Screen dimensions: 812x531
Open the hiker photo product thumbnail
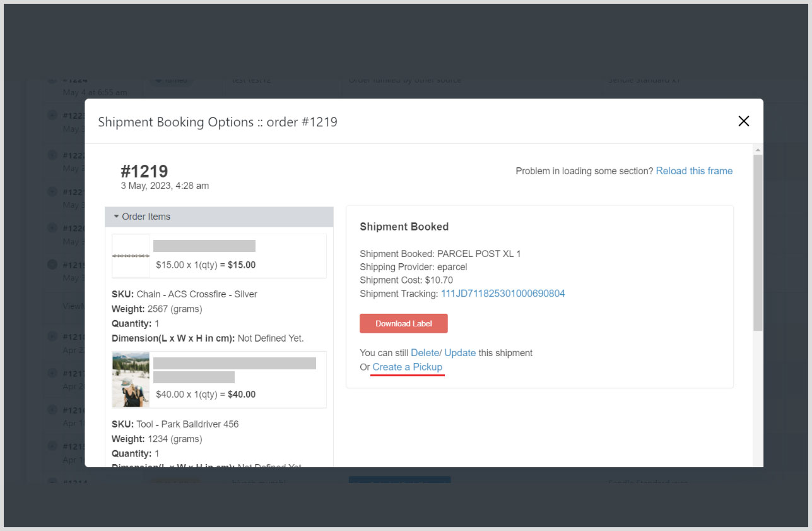click(131, 379)
